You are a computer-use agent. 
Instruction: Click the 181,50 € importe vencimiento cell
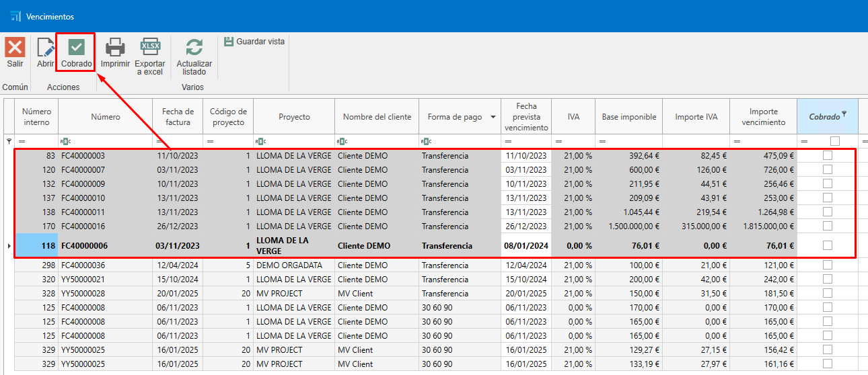[764, 293]
